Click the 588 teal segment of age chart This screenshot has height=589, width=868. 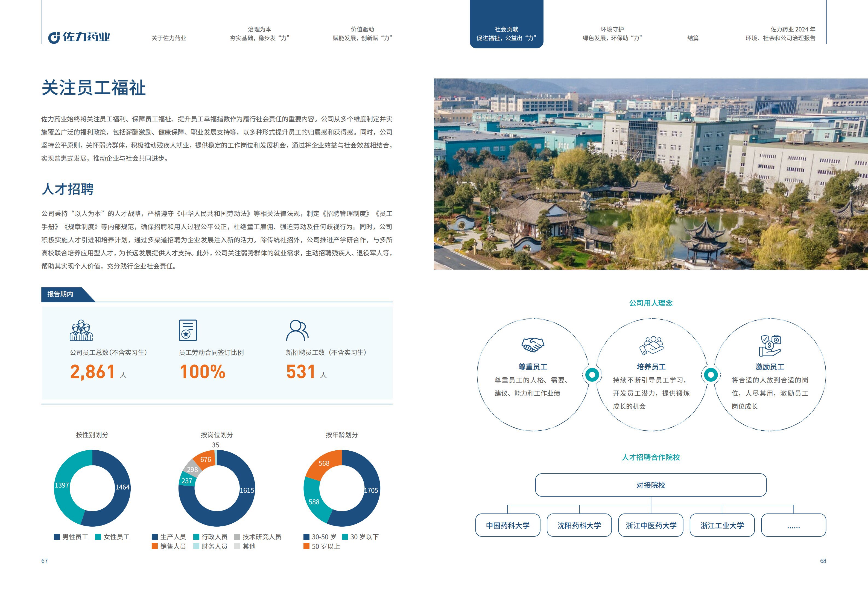click(x=314, y=502)
